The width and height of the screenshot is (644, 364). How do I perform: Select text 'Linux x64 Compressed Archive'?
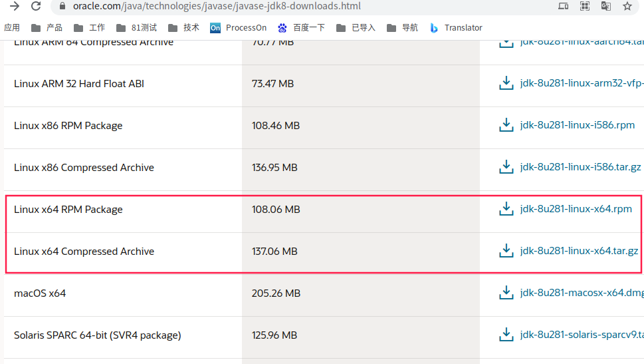click(x=84, y=252)
